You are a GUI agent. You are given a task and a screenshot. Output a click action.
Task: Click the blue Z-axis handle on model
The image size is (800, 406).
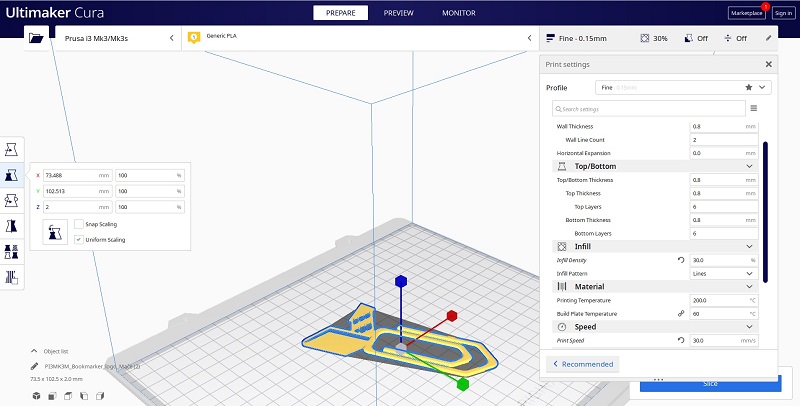pyautogui.click(x=401, y=281)
